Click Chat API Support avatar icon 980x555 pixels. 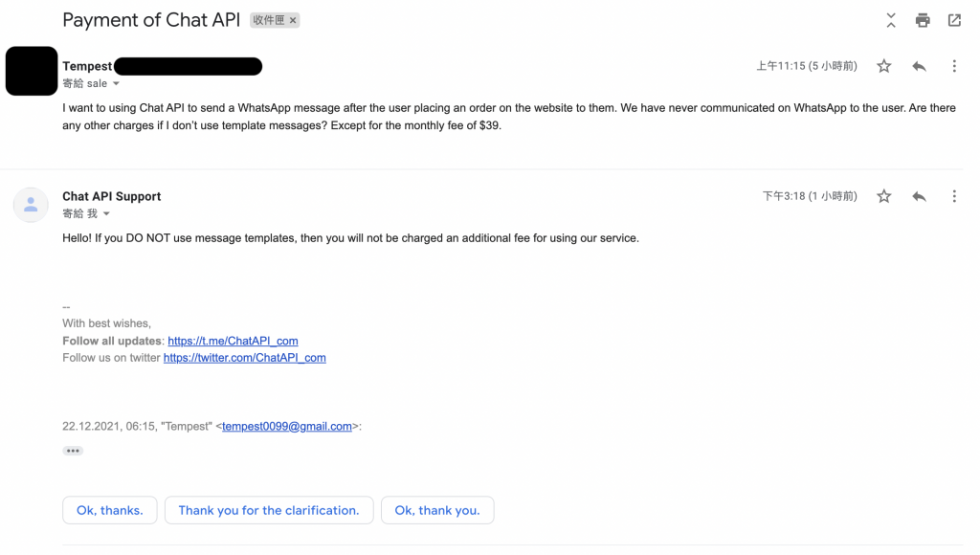pyautogui.click(x=31, y=205)
